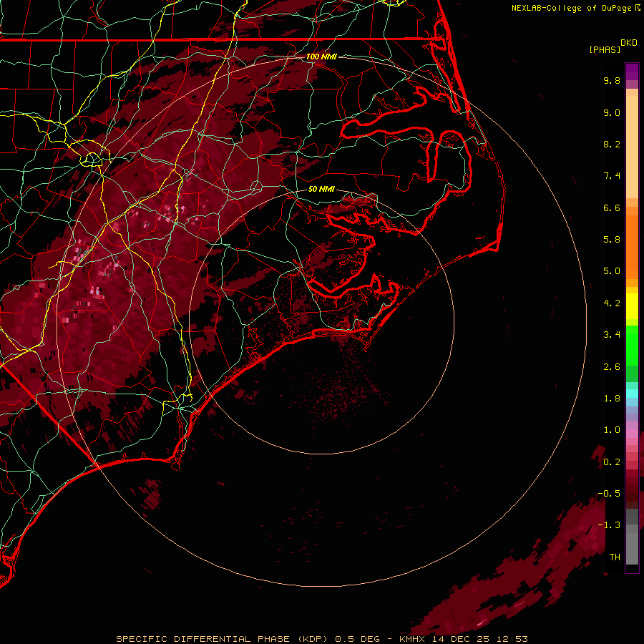This screenshot has width=644, height=644.
Task: Click the -0.5 value on the scale
Action: [x=609, y=494]
